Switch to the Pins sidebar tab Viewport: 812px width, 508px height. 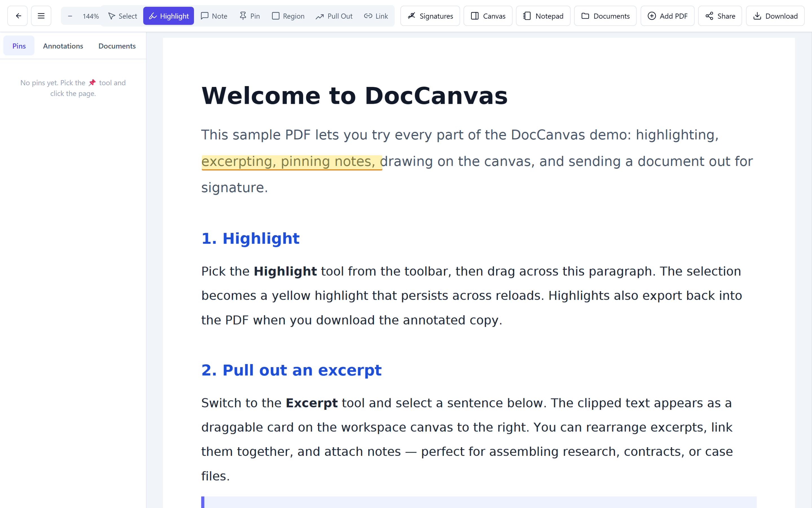click(x=19, y=46)
